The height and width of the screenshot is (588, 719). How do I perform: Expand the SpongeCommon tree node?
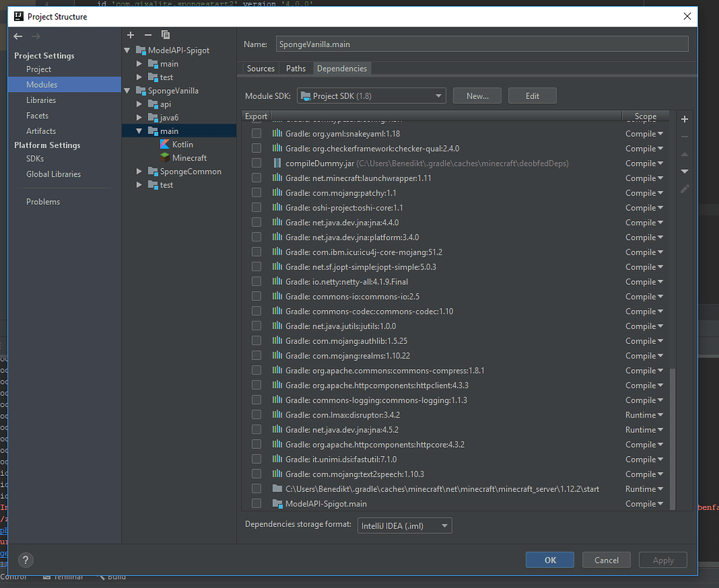(x=140, y=171)
